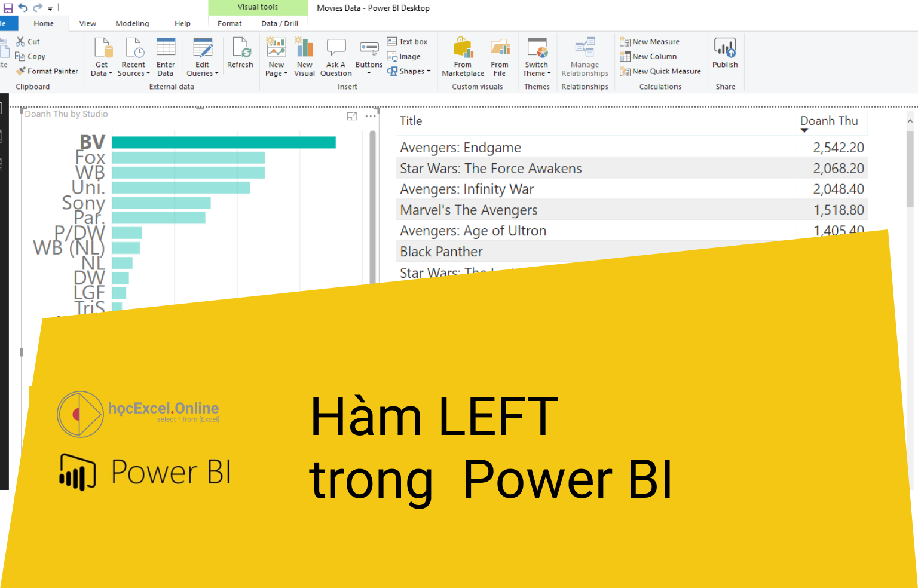Open the Data / Drill tab
The image size is (918, 588).
point(280,23)
